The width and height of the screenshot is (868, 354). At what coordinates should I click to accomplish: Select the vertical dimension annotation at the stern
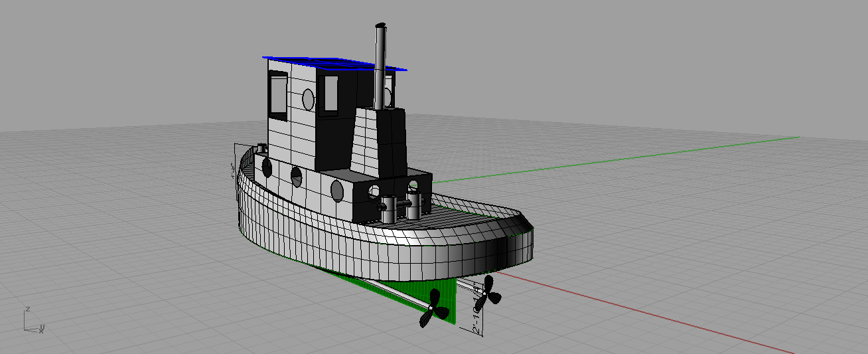click(478, 309)
